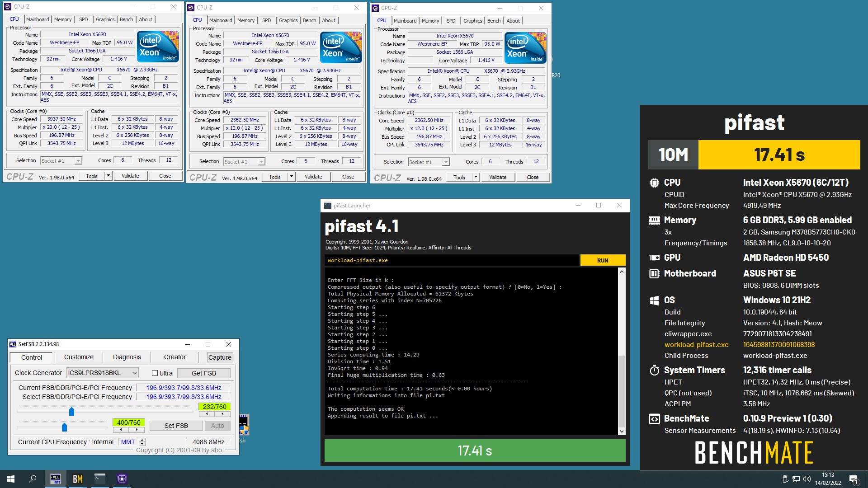The height and width of the screenshot is (488, 868).
Task: Click the Intel Xeon logo in the rightmost CPU-Z window
Action: click(525, 47)
